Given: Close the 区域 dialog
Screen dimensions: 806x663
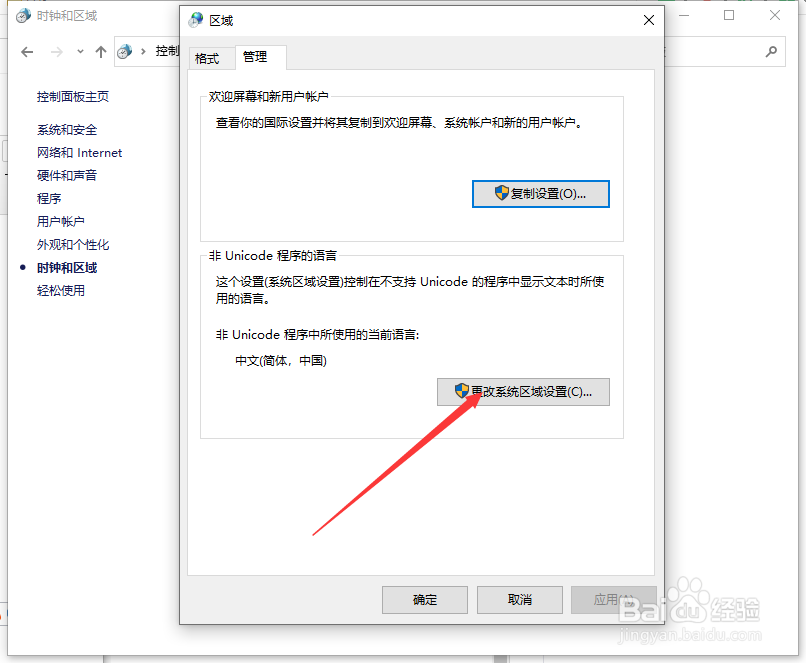Looking at the screenshot, I should [x=649, y=20].
